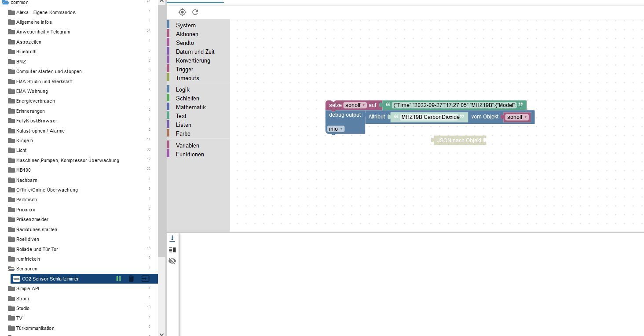
Task: Hide the log panel with the crossed-eye icon
Action: [x=172, y=261]
